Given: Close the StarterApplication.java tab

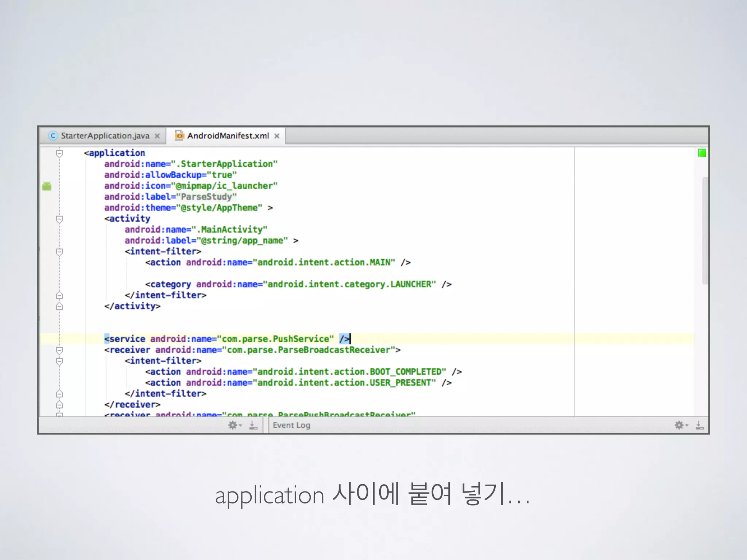Looking at the screenshot, I should pos(157,136).
